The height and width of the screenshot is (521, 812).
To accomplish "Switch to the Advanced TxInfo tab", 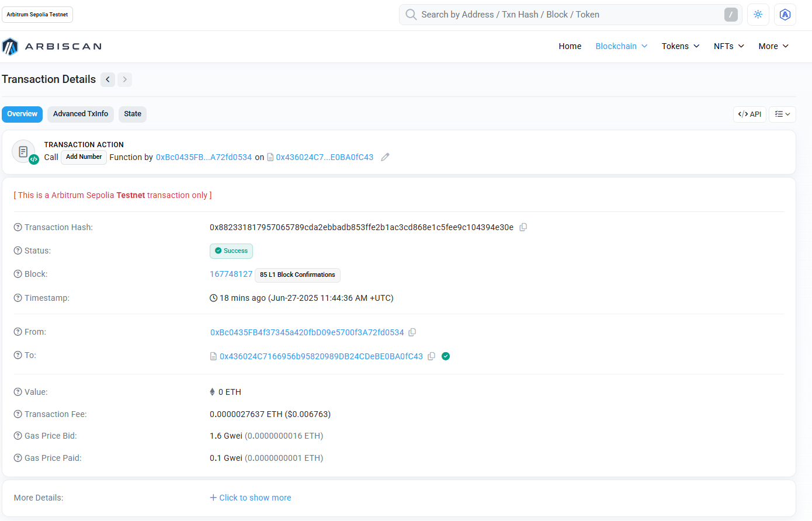I will tap(81, 114).
